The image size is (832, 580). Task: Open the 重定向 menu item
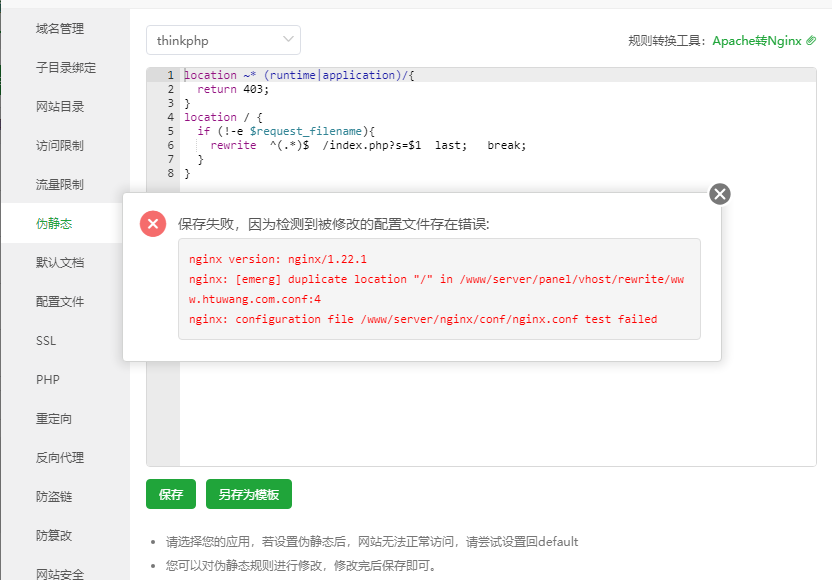[54, 419]
